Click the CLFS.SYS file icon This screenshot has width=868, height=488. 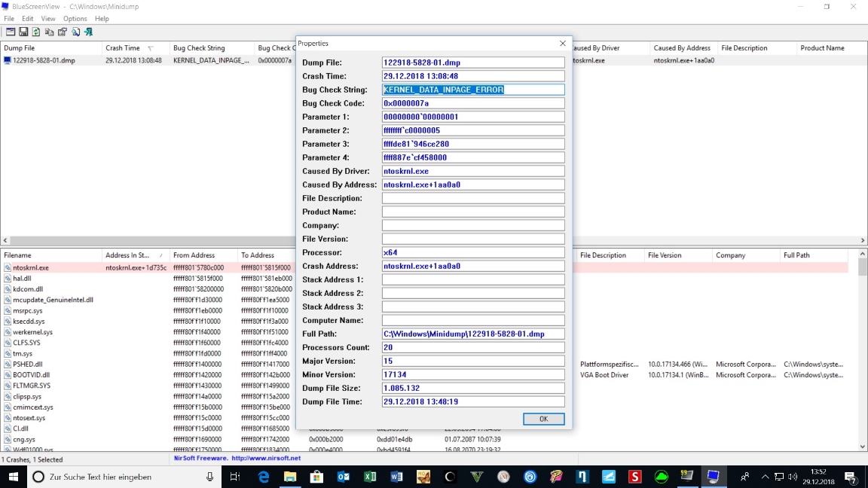coord(8,343)
